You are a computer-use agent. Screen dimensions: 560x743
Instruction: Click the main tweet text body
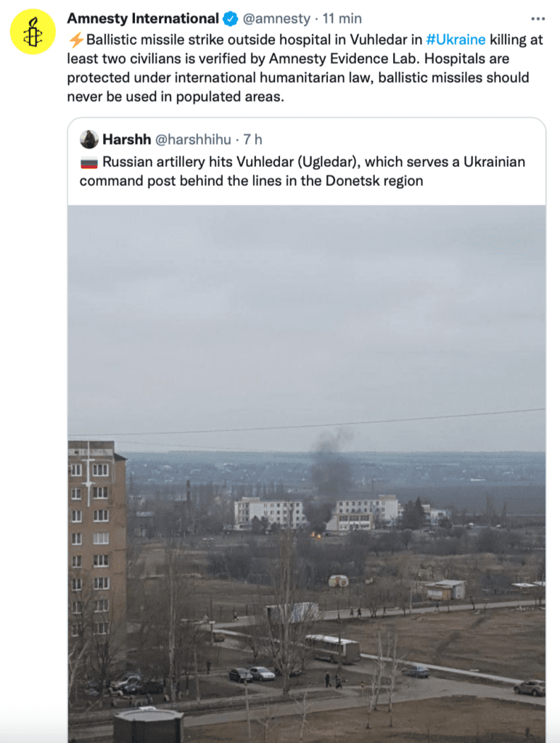tap(305, 67)
